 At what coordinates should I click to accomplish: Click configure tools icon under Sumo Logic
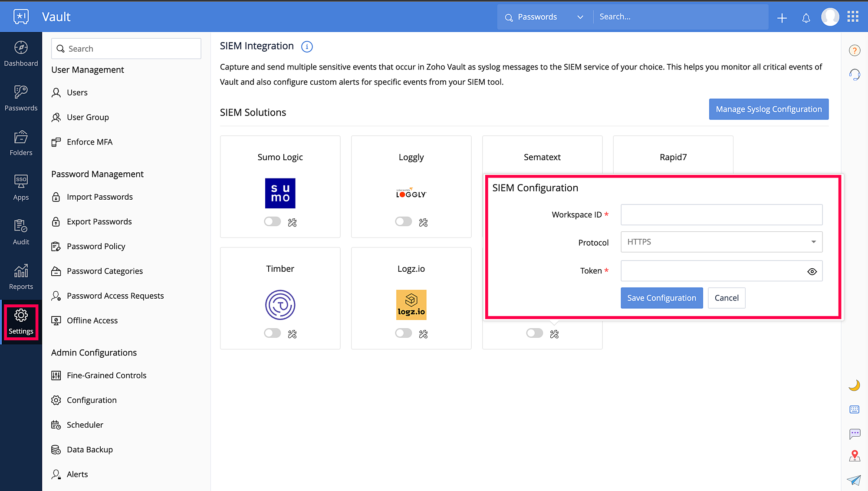tap(293, 222)
